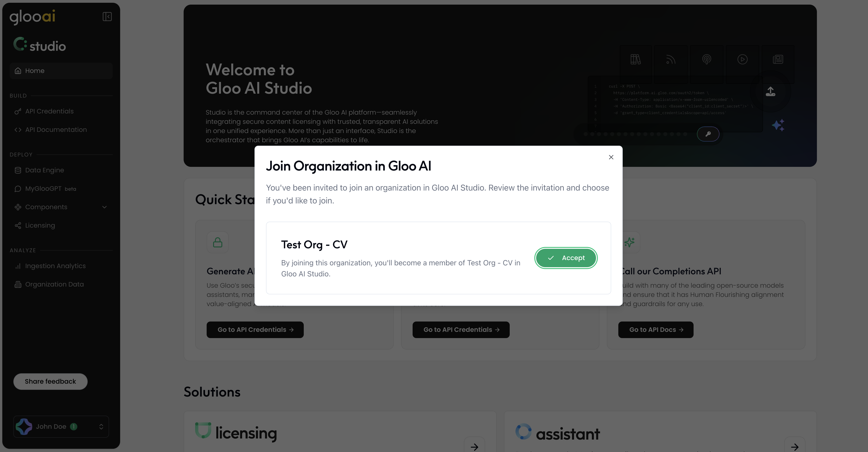Open Organization Data in the sidebar
The image size is (868, 452).
(61, 284)
